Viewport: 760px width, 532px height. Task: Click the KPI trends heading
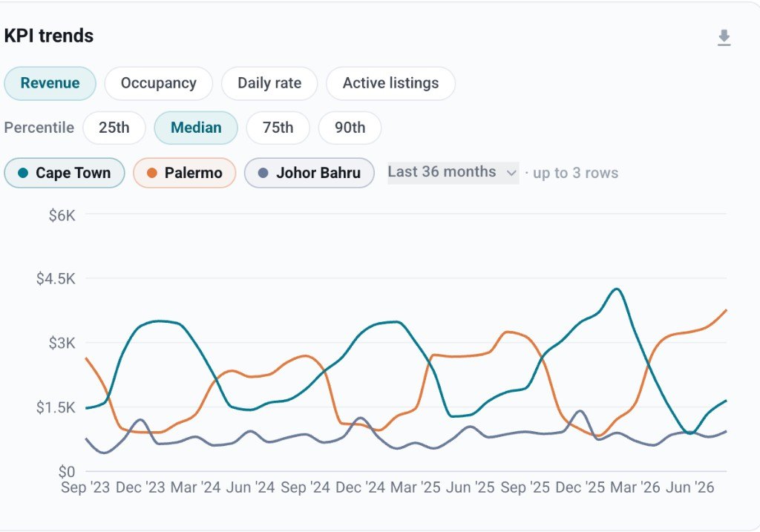click(49, 36)
